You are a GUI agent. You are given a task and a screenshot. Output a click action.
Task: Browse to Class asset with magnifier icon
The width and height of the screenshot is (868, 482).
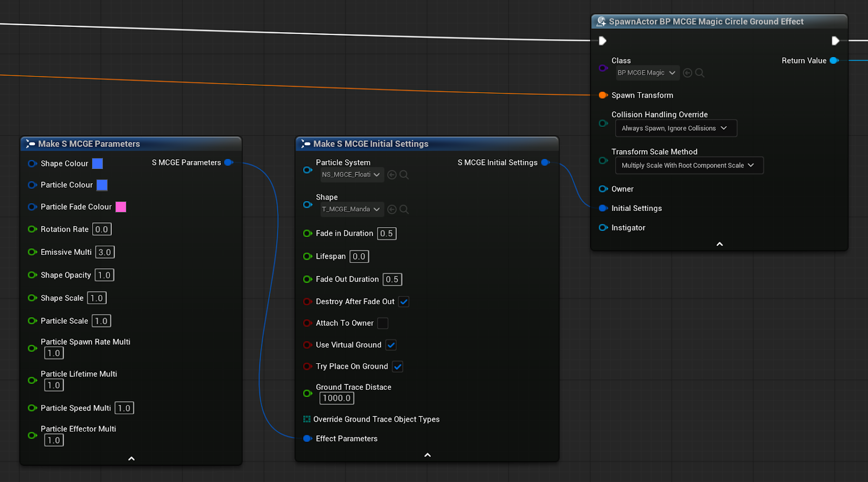700,73
